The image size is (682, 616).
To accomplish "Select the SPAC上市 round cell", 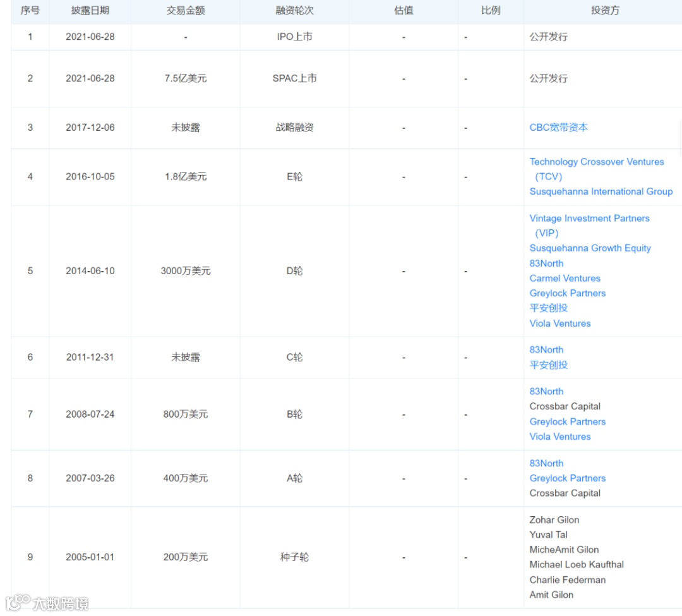I will (294, 79).
